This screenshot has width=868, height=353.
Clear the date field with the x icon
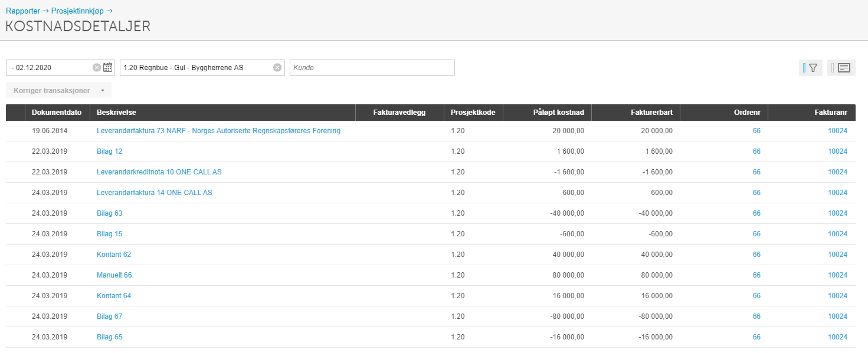(97, 68)
